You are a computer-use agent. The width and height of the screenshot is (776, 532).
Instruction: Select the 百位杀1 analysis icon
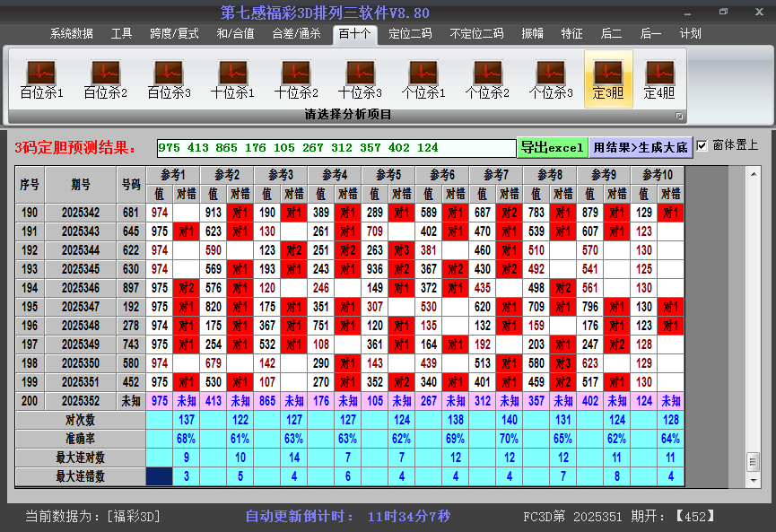tap(41, 79)
